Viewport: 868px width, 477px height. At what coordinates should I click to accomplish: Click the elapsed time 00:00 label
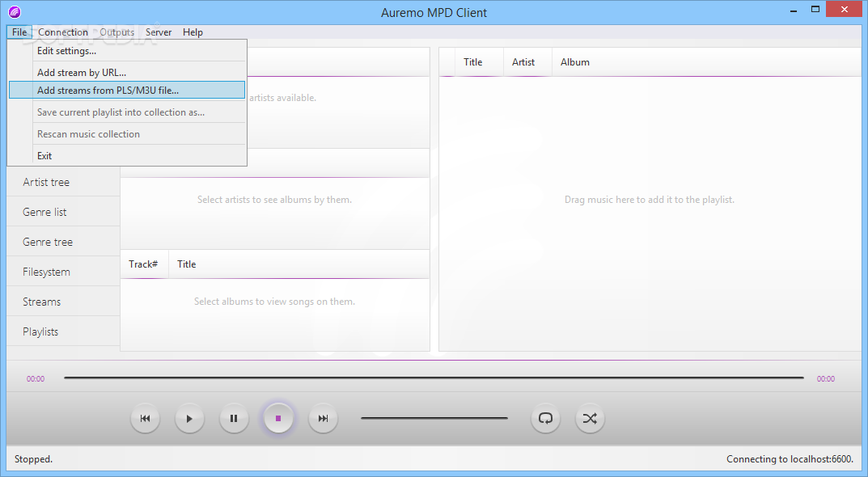pyautogui.click(x=36, y=378)
